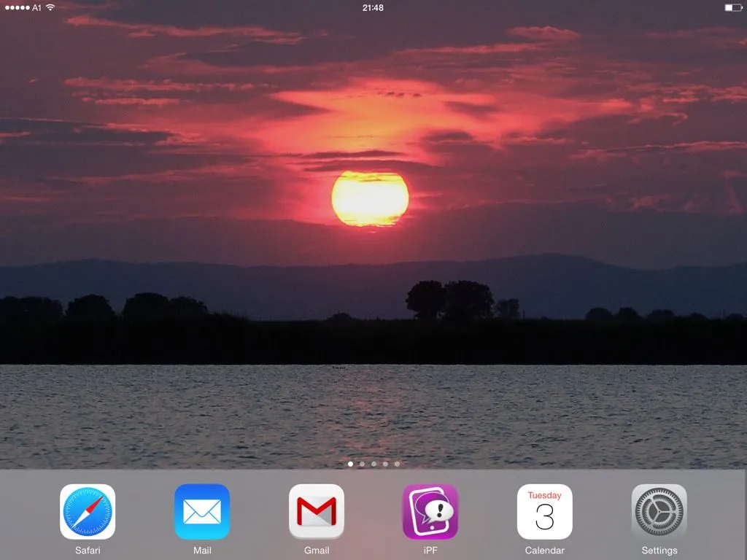
Task: Jump to the third page dot
Action: coord(373,464)
